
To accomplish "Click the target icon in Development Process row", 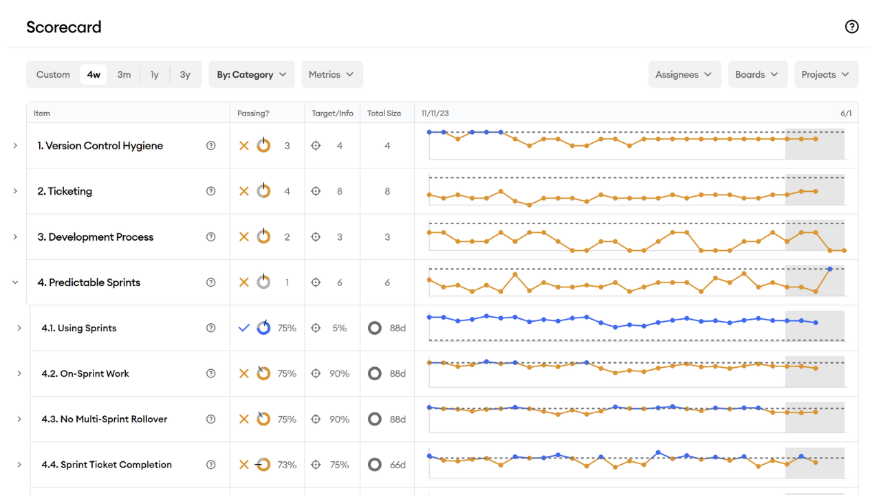I will pos(316,237).
